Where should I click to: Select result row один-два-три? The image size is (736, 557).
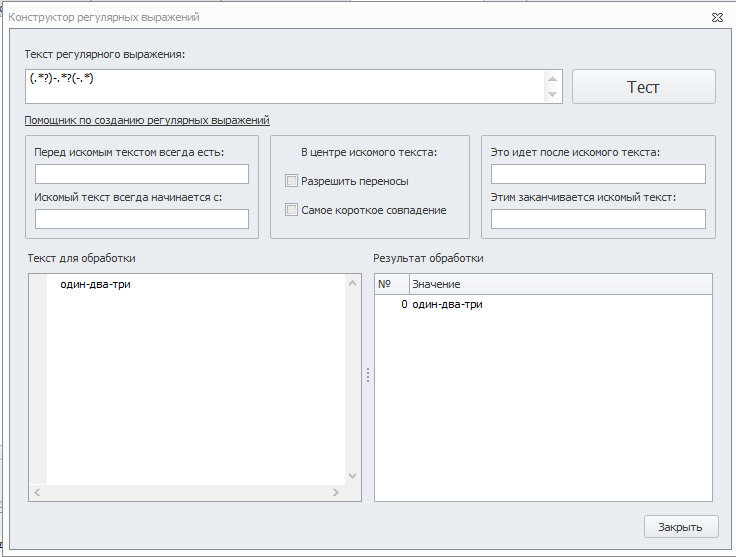(544, 305)
